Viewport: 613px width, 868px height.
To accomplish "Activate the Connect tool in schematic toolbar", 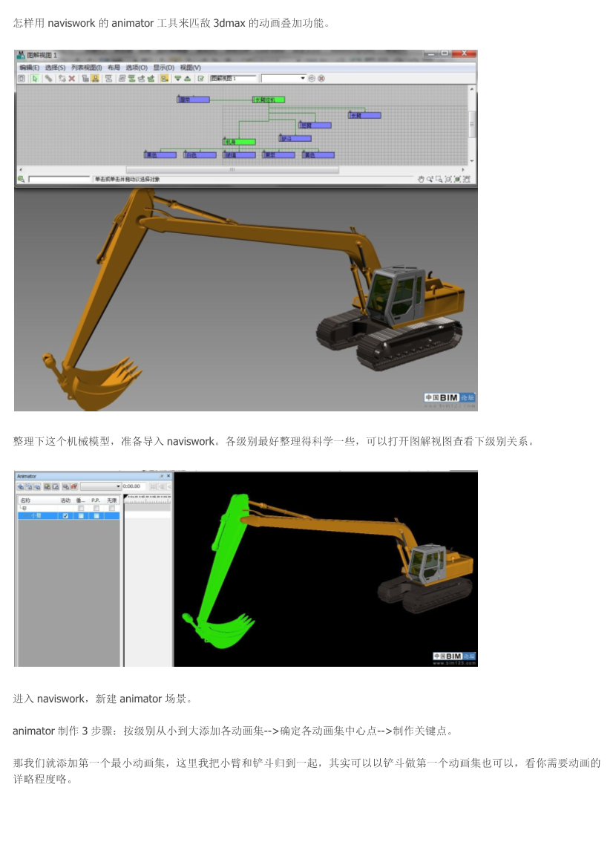I will pyautogui.click(x=48, y=78).
